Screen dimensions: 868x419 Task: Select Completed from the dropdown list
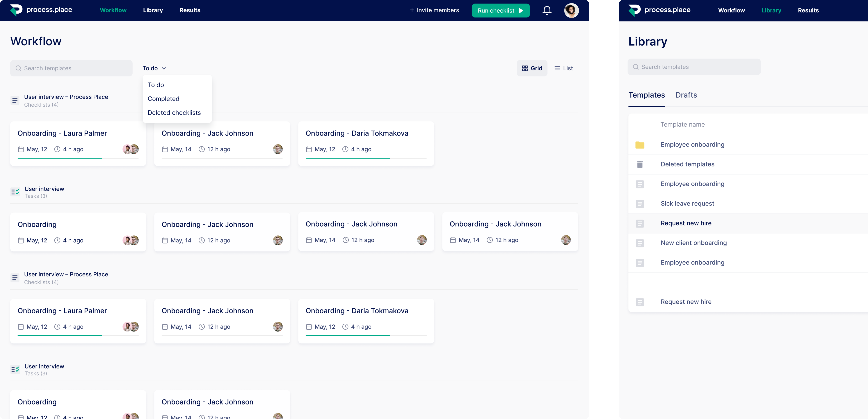(163, 99)
